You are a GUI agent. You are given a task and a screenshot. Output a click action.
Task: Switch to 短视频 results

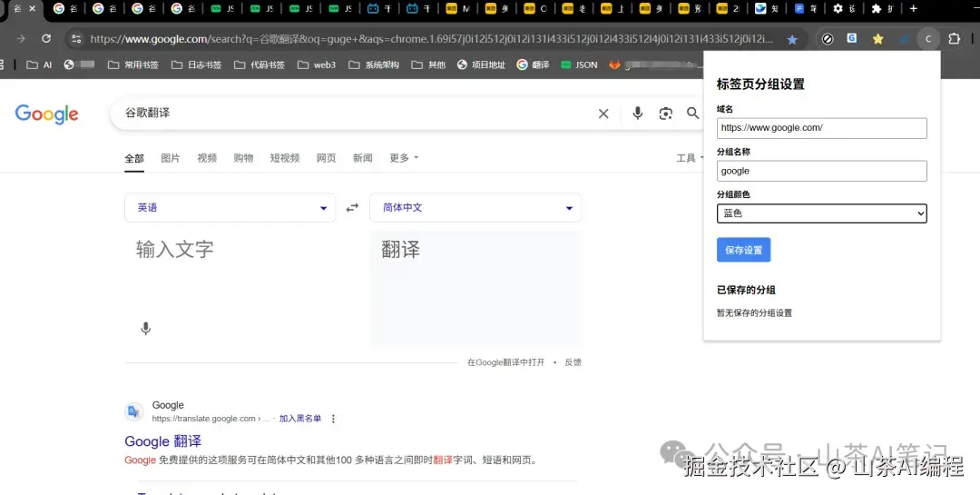click(x=284, y=158)
